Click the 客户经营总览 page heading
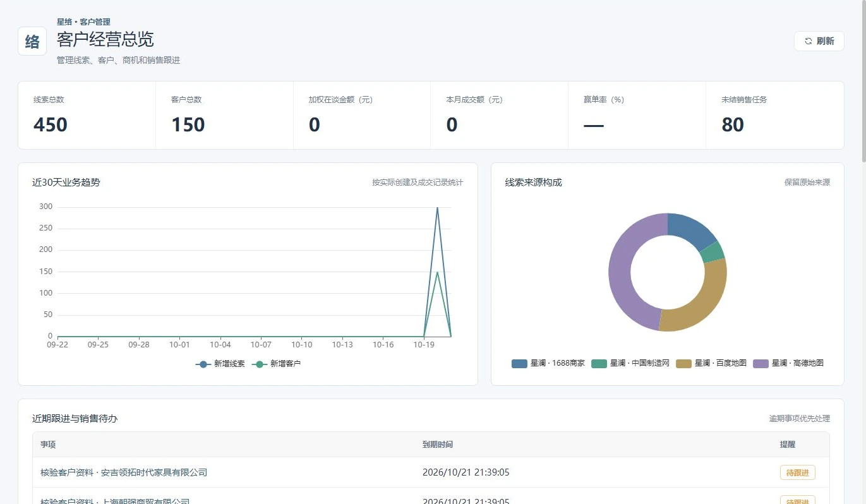 pyautogui.click(x=105, y=39)
